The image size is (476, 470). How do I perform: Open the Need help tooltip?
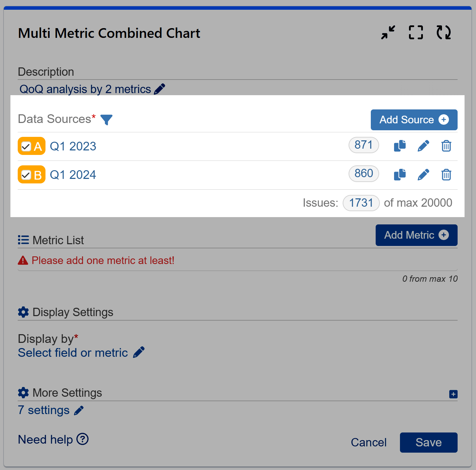click(82, 439)
